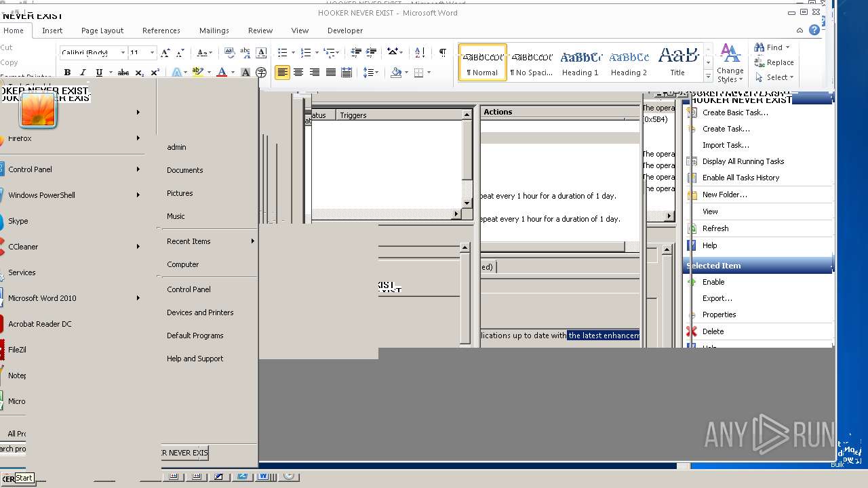The image size is (868, 488).
Task: Open References ribbon tab
Action: click(x=161, y=30)
